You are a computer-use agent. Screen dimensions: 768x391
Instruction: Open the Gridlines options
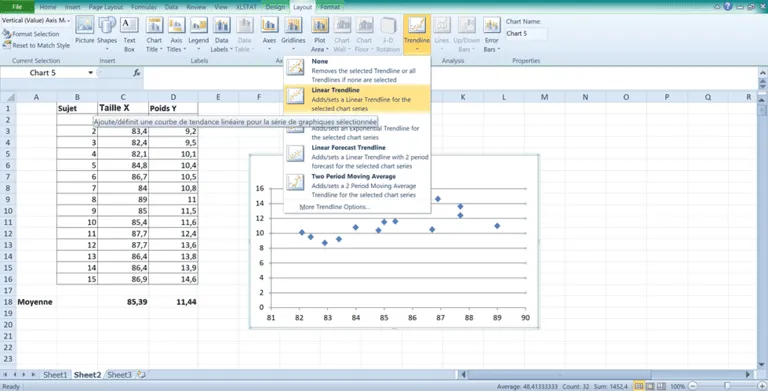(x=293, y=33)
